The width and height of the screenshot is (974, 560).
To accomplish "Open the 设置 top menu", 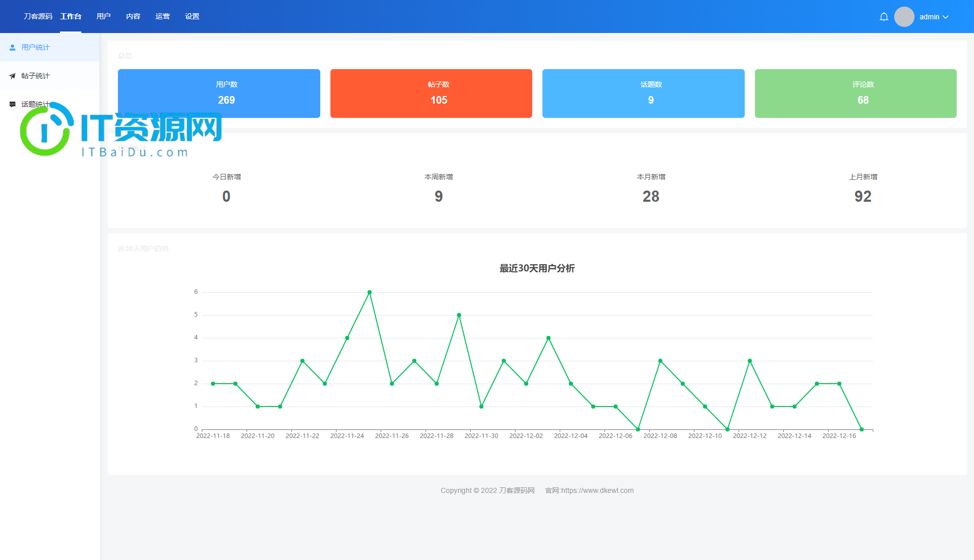I will tap(192, 16).
